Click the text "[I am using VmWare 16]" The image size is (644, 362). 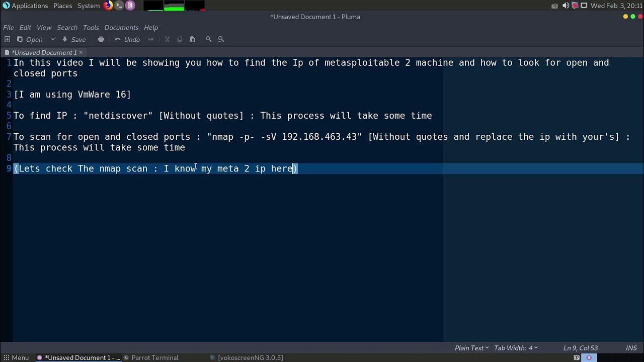[72, 95]
